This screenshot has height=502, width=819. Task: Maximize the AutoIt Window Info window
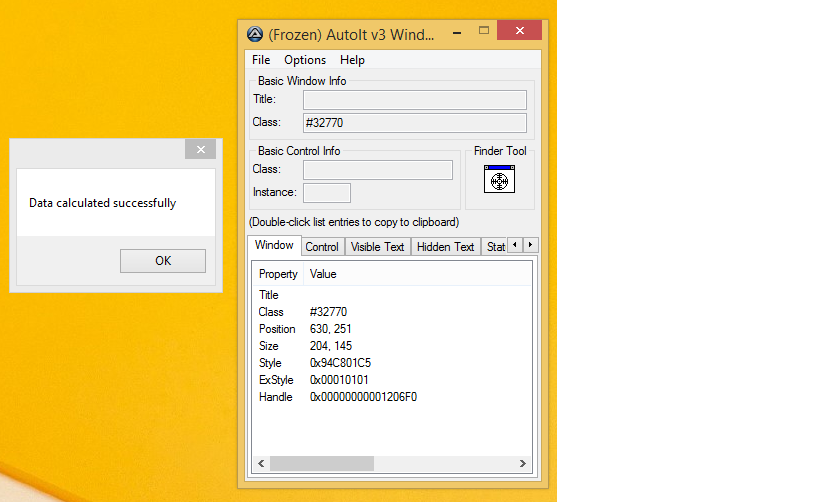click(x=484, y=31)
